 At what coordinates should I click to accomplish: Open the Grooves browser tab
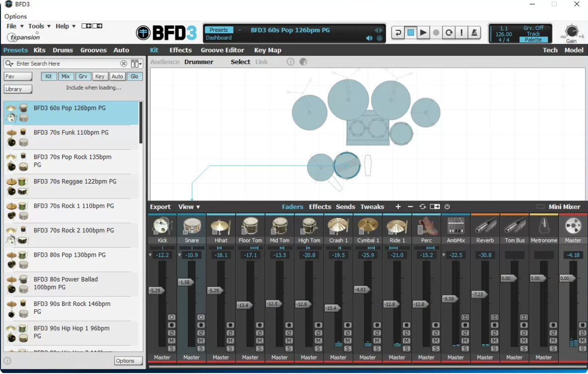point(93,50)
